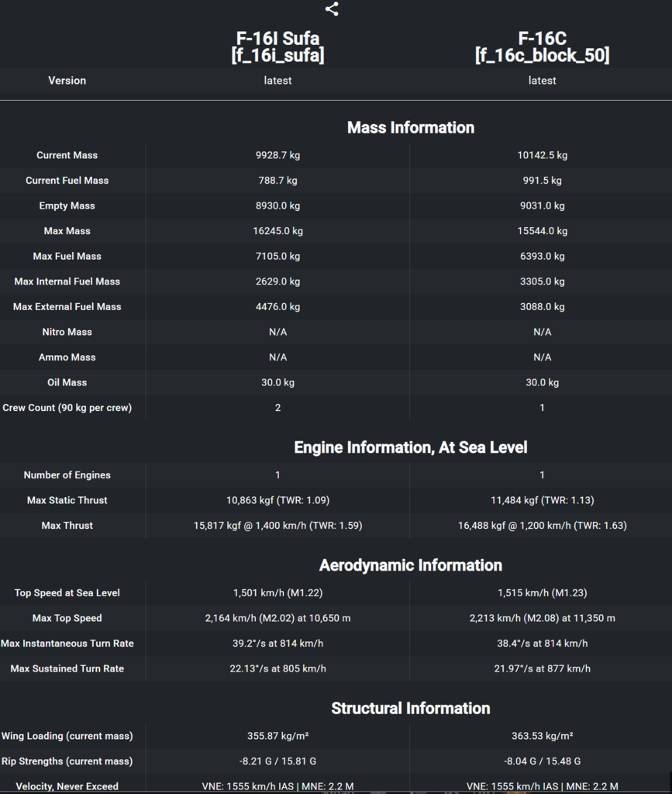Select the F-16C block 50 column header
672x794 pixels.
(542, 47)
